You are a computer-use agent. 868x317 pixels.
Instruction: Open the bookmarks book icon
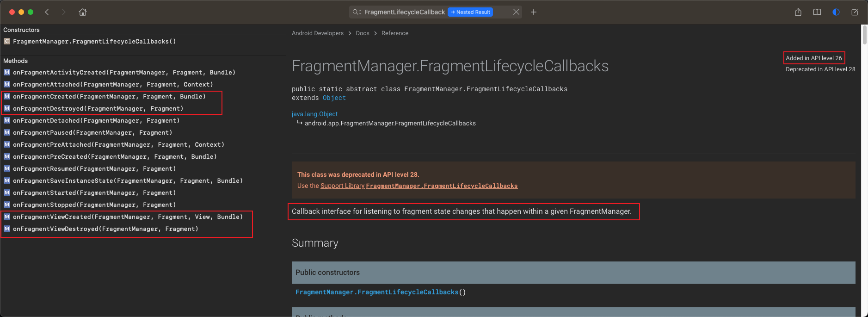[817, 12]
